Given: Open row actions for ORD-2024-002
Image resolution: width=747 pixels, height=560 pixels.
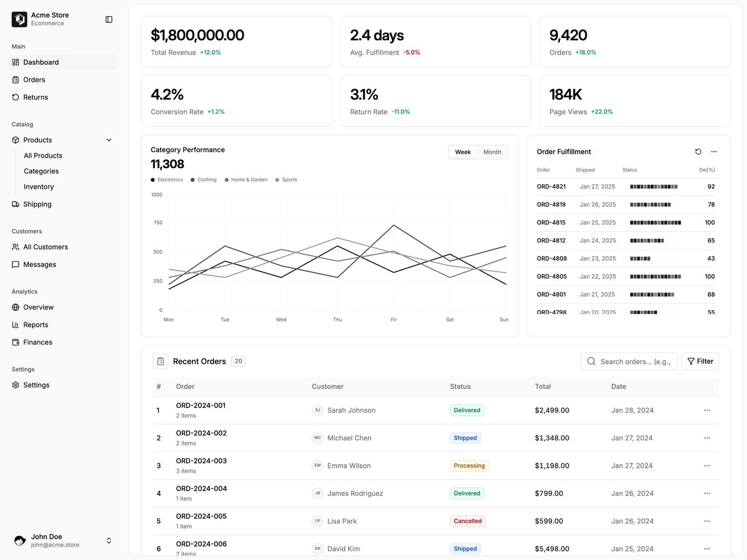Looking at the screenshot, I should [707, 438].
